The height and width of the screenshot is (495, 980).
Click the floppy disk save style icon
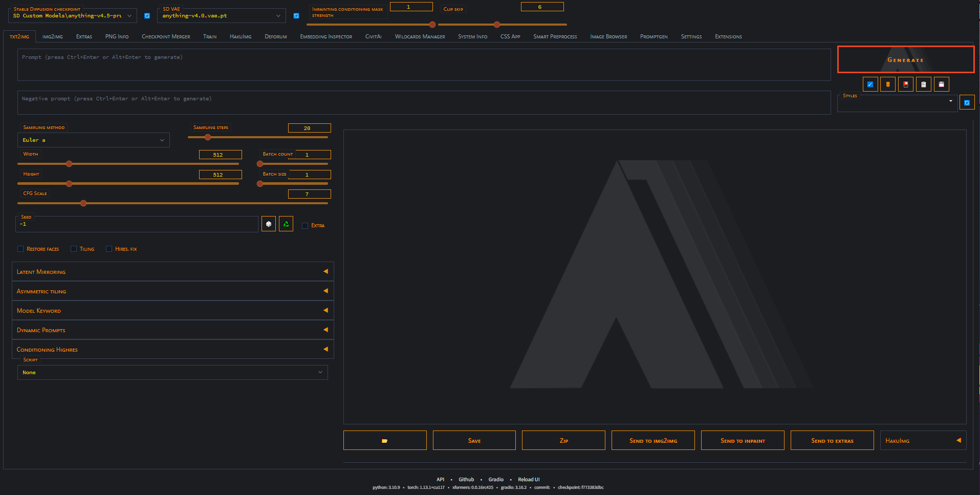click(942, 84)
